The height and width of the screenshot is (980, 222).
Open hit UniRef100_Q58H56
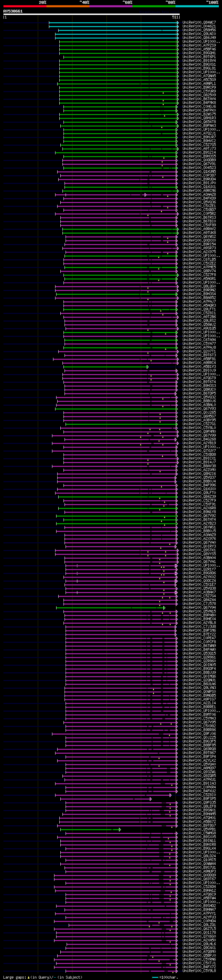click(x=199, y=30)
